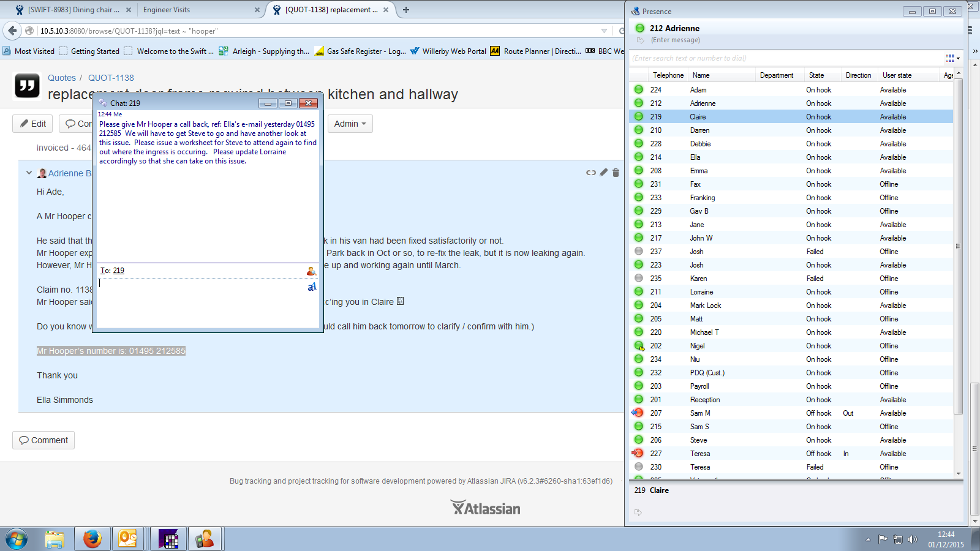Screen dimensions: 980x551
Task: Click the Comment button below the issue
Action: point(43,440)
